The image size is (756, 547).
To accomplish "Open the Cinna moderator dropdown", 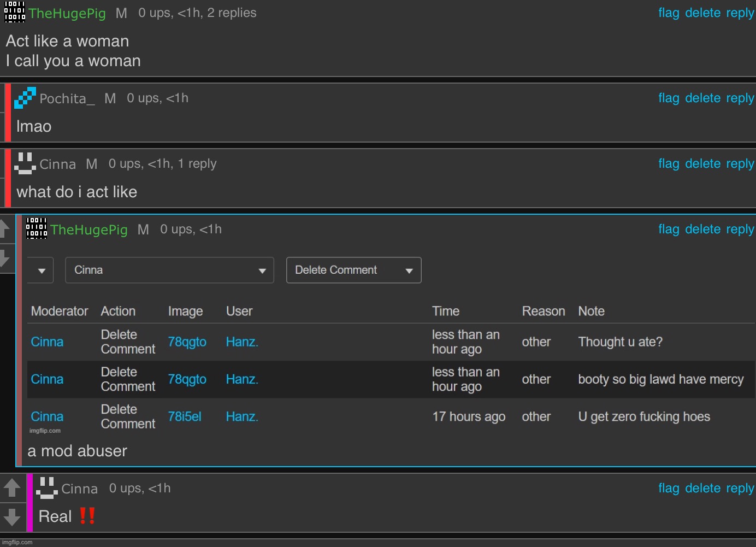I will coord(169,270).
